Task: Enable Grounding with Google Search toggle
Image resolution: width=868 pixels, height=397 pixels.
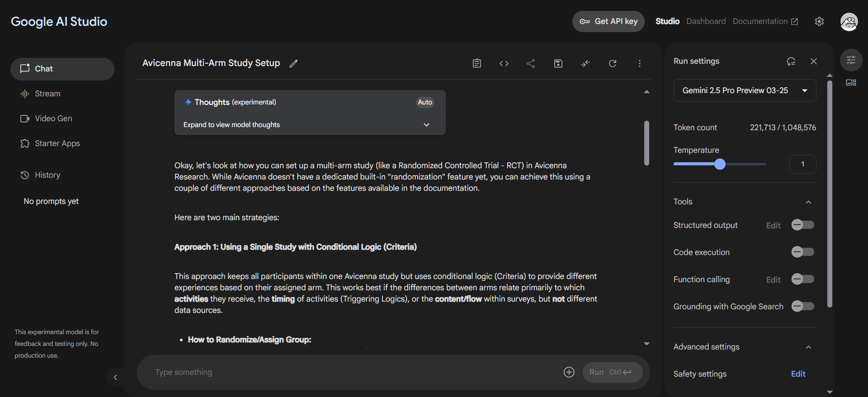Action: tap(802, 306)
